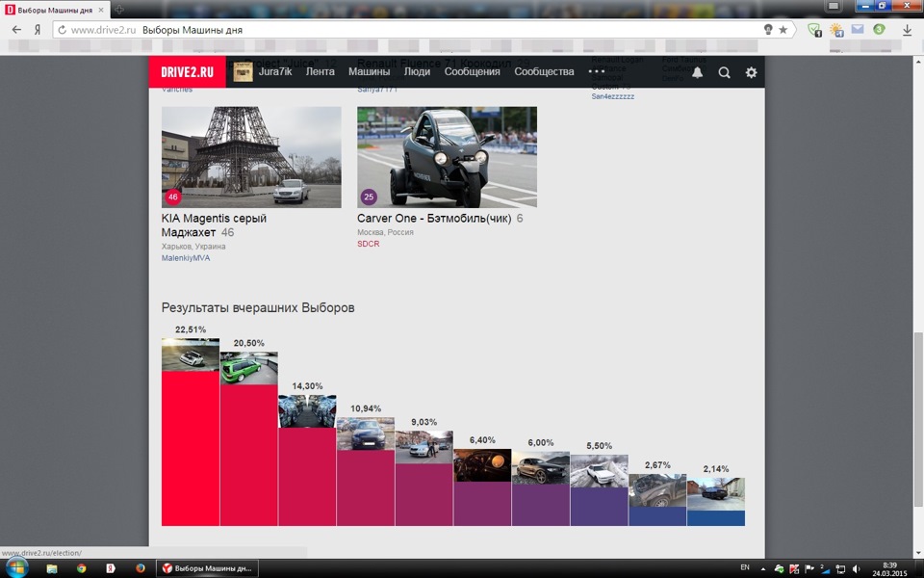
Task: Open the Люди section
Action: click(x=417, y=71)
